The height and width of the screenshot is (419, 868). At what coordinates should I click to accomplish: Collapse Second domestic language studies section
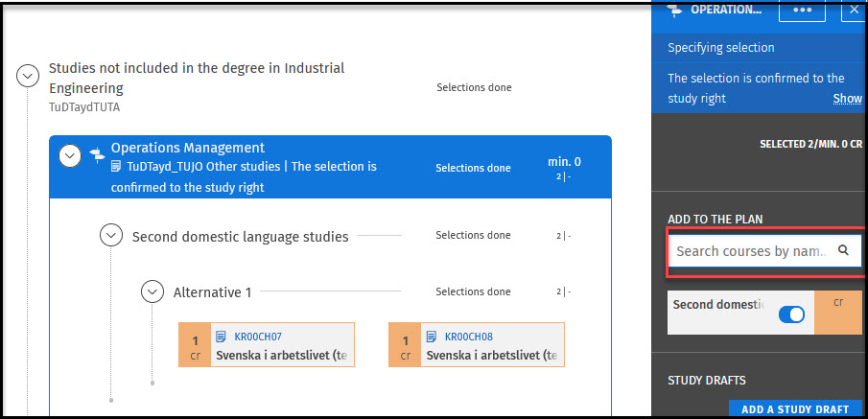(x=112, y=236)
